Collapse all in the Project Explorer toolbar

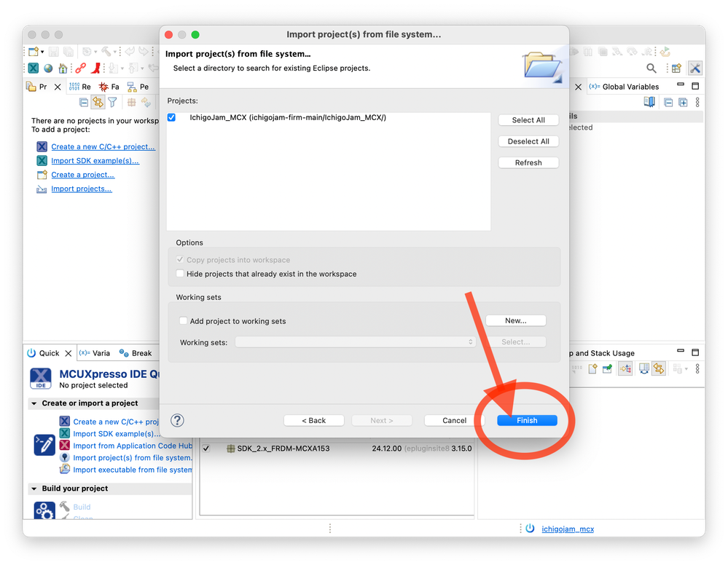84,102
